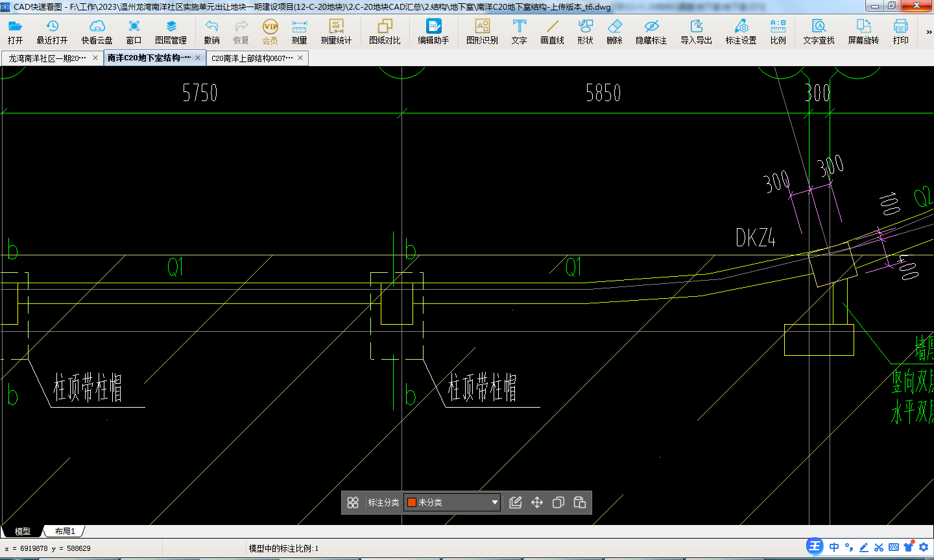Viewport: 934px width, 560px height.
Task: Click the 5850 dimension text
Action: tap(603, 93)
